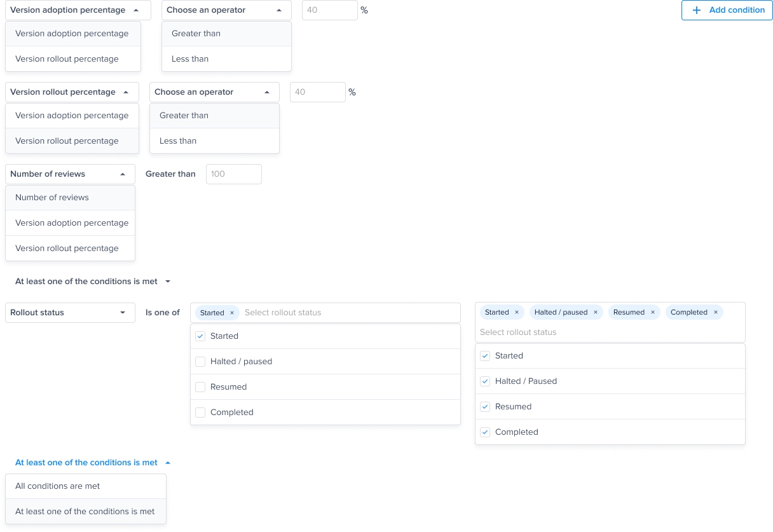This screenshot has height=532, width=773.
Task: Click the blue caret beside conditions text
Action: pos(168,463)
